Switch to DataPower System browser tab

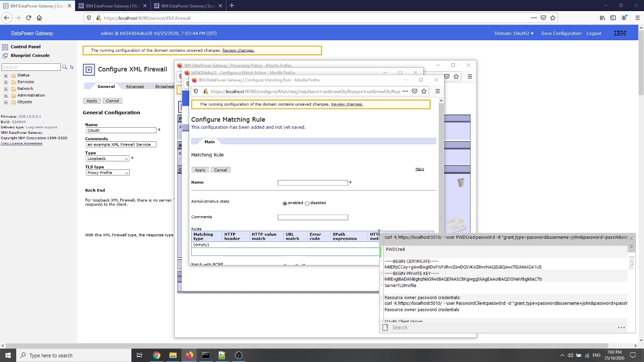[x=187, y=6]
